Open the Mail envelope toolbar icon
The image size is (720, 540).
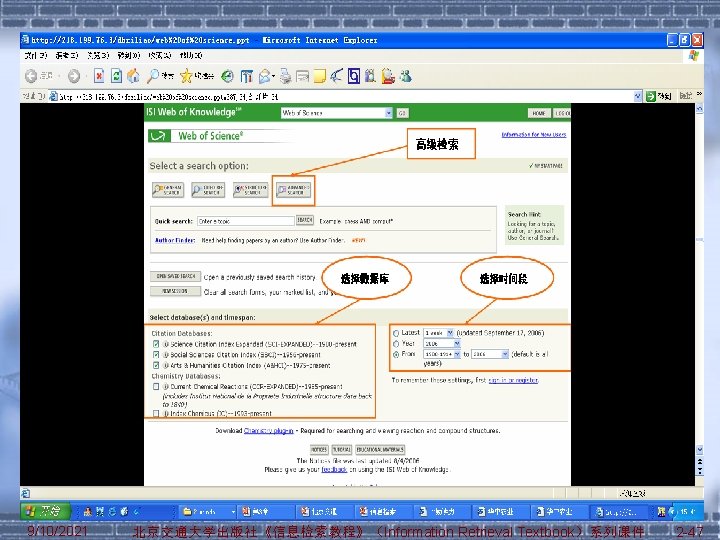[264, 76]
